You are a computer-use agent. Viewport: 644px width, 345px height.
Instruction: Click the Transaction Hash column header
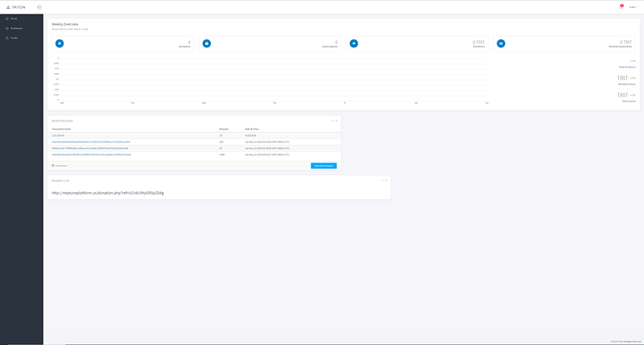click(x=61, y=129)
